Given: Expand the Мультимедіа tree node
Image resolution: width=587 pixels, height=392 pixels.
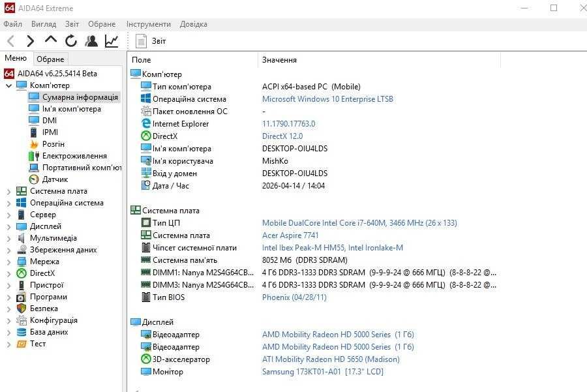Looking at the screenshot, I should click(8, 238).
